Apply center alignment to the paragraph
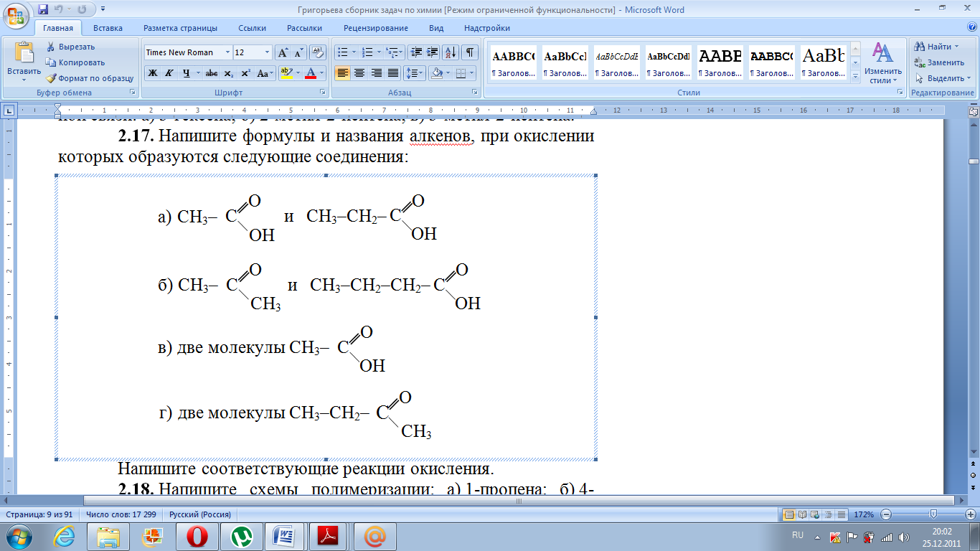Screen dimensions: 980x551 pos(359,73)
